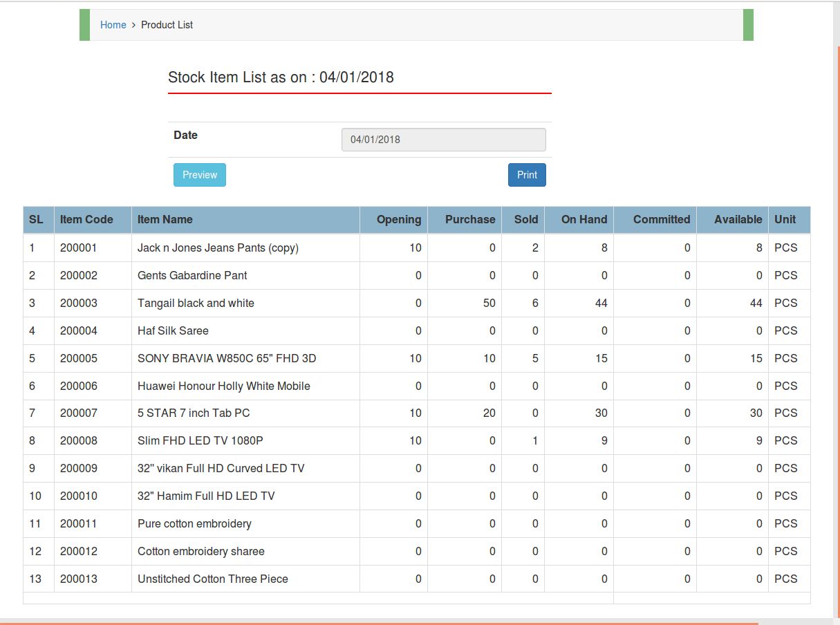Click the Unstitched Cotton Three Piece item

pos(212,579)
